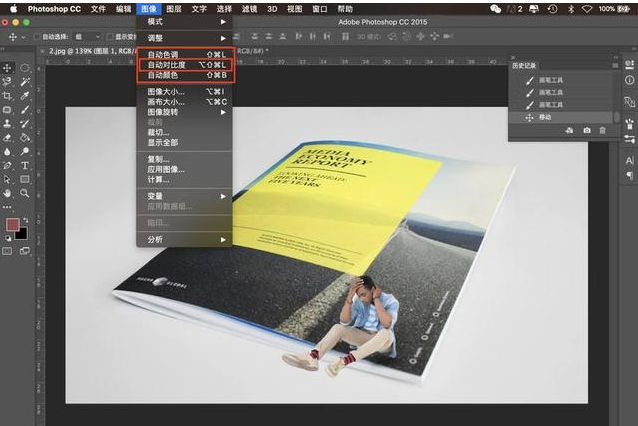This screenshot has height=426, width=638.
Task: Select the Elliptical Marquee tool
Action: coord(24,68)
